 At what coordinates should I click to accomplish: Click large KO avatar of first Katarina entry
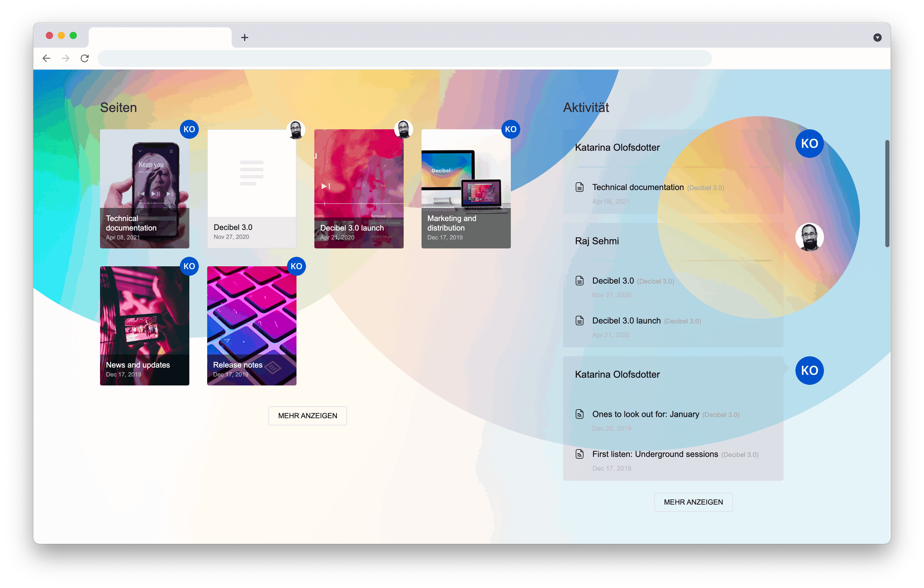(x=809, y=144)
